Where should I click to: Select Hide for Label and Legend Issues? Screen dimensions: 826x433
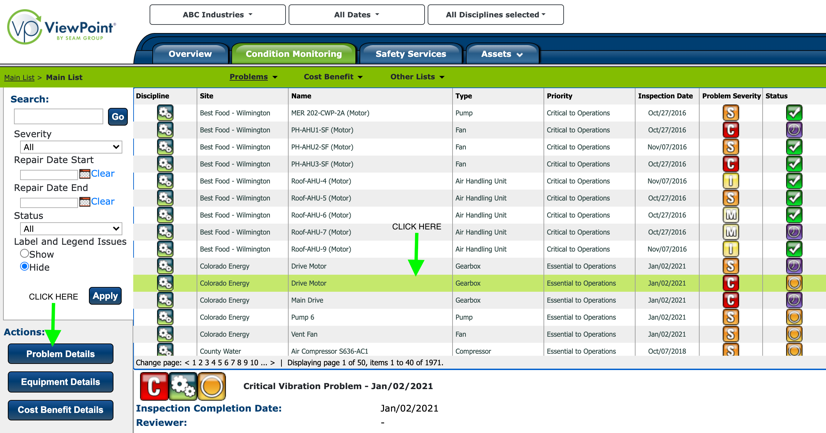(x=24, y=267)
